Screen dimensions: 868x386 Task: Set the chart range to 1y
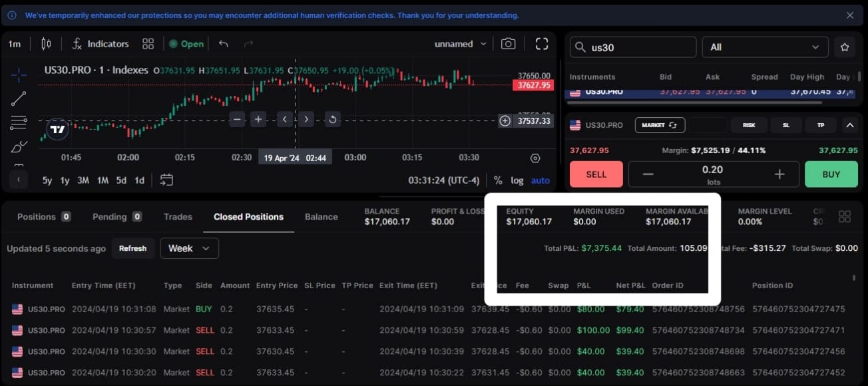tap(65, 180)
